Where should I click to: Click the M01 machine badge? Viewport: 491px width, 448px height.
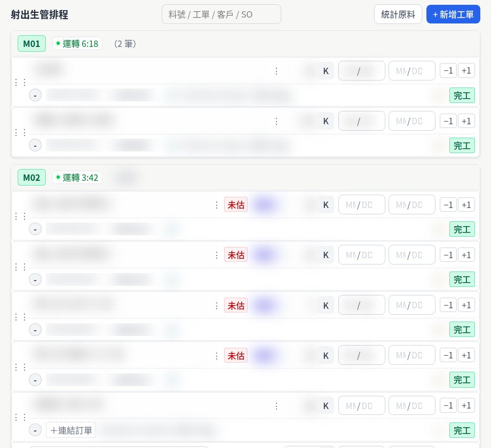(x=31, y=44)
